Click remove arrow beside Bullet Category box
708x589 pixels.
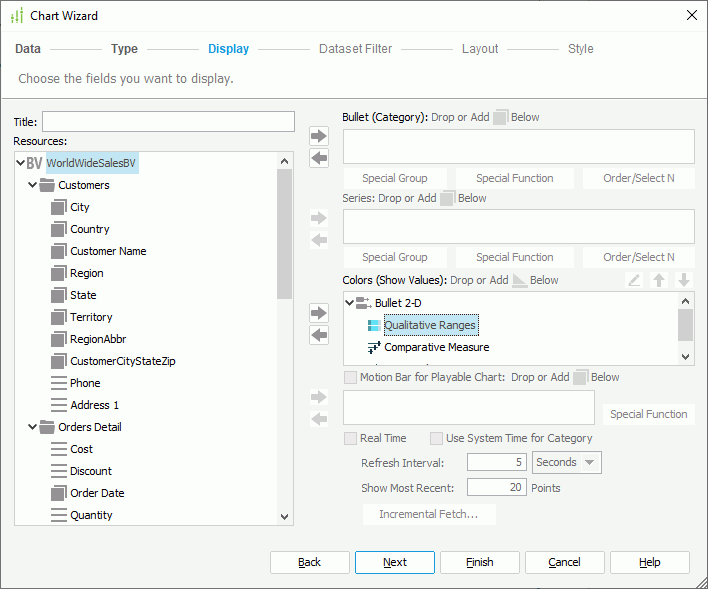tap(319, 158)
